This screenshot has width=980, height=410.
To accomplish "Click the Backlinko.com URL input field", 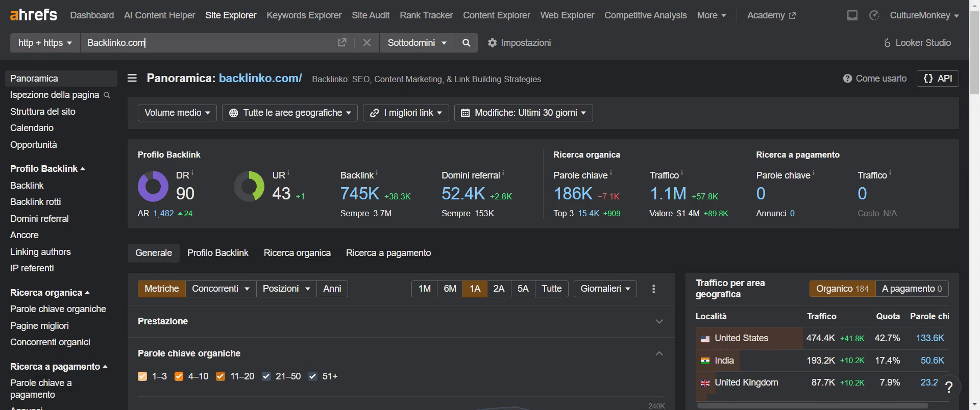I will pyautogui.click(x=207, y=43).
